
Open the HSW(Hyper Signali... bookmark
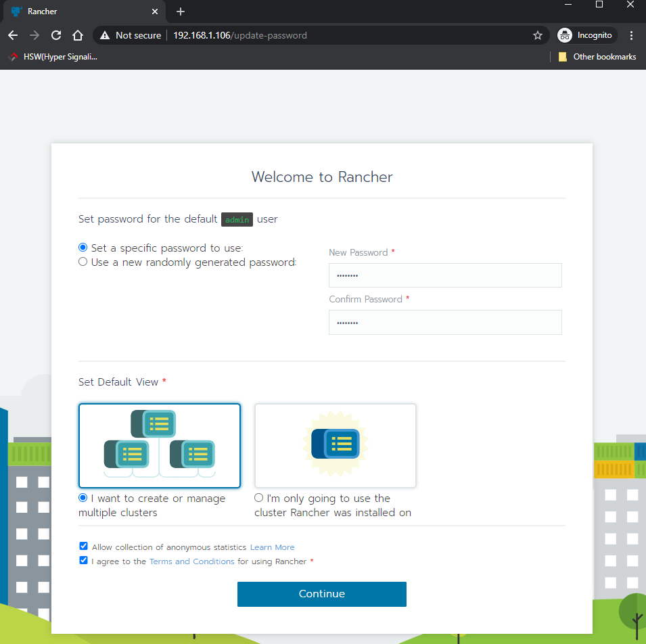tap(53, 57)
